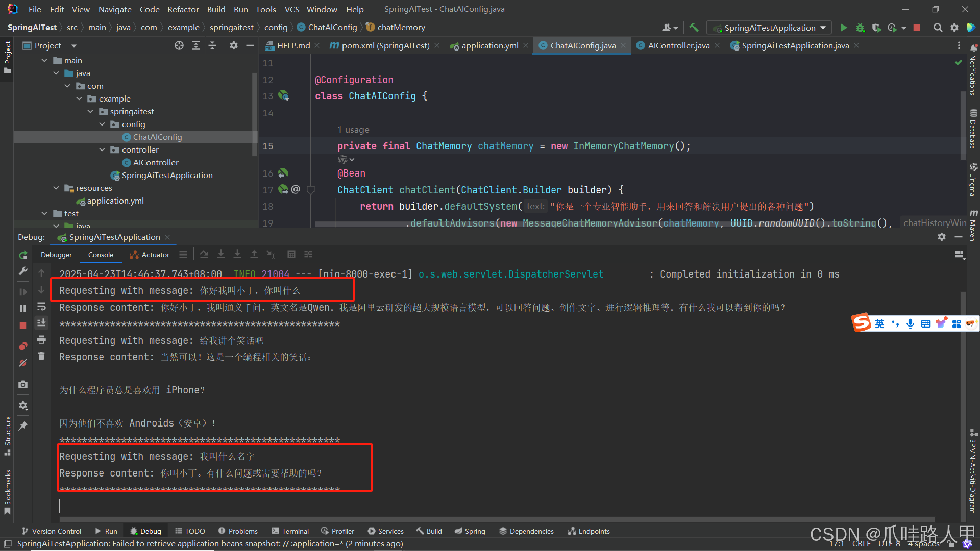The image size is (980, 551).
Task: Collapse the controller folder in project tree
Action: coord(102,149)
